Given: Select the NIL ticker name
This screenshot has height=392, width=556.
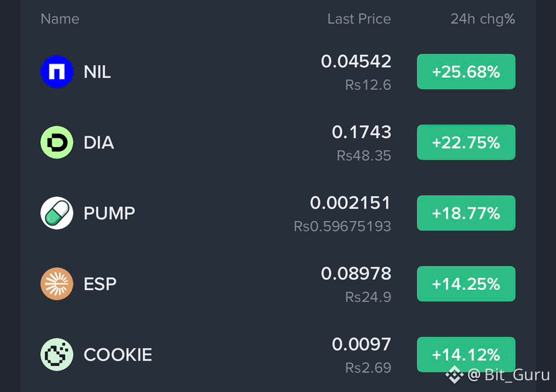Looking at the screenshot, I should [97, 72].
